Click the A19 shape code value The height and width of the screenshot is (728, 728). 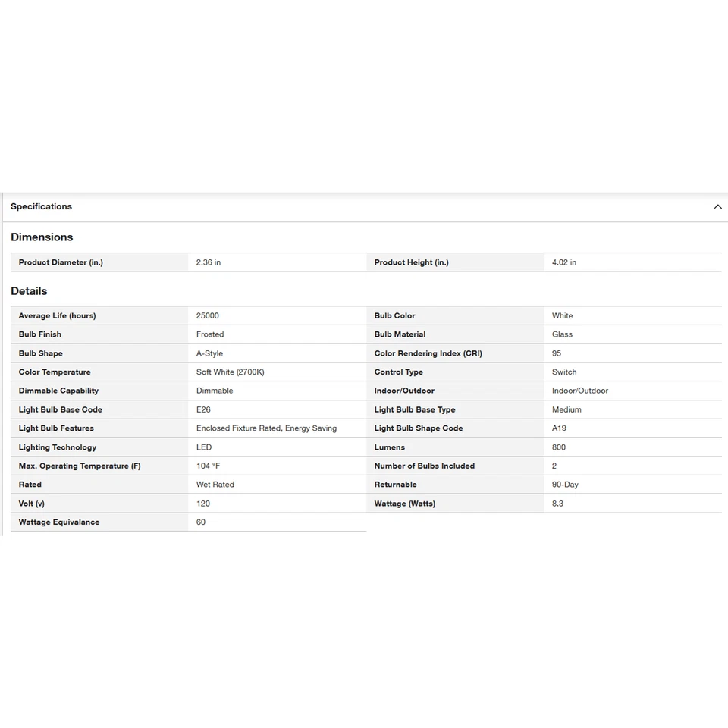(559, 428)
